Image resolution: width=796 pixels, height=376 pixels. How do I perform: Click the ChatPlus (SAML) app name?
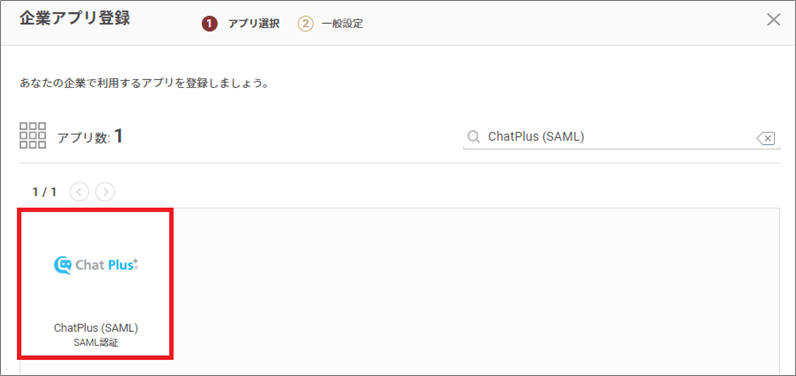point(96,328)
